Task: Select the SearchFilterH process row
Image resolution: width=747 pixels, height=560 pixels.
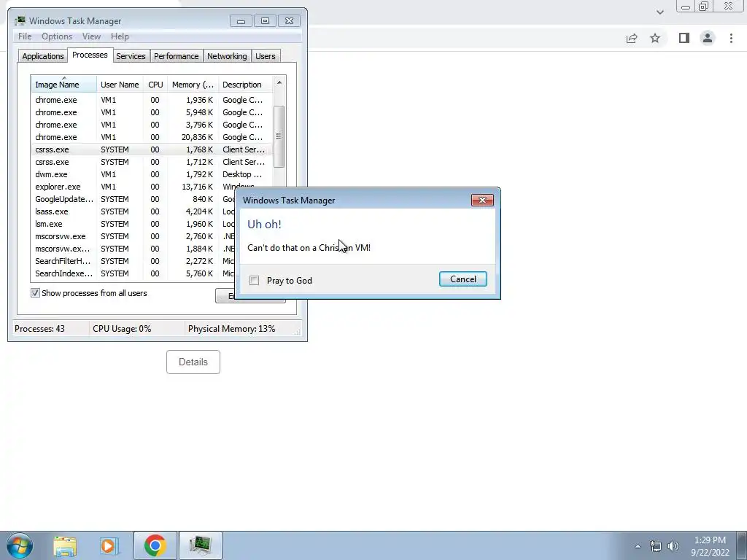Action: [133, 261]
